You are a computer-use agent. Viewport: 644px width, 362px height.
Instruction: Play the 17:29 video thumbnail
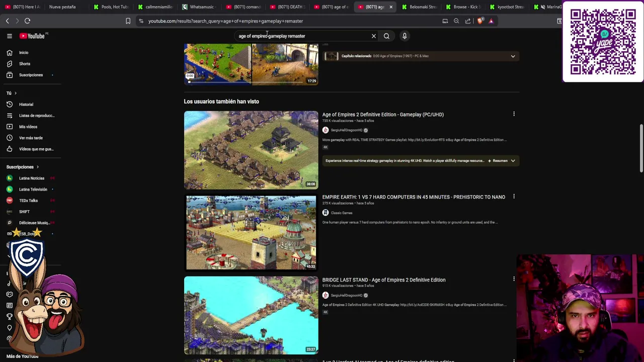[x=251, y=64]
